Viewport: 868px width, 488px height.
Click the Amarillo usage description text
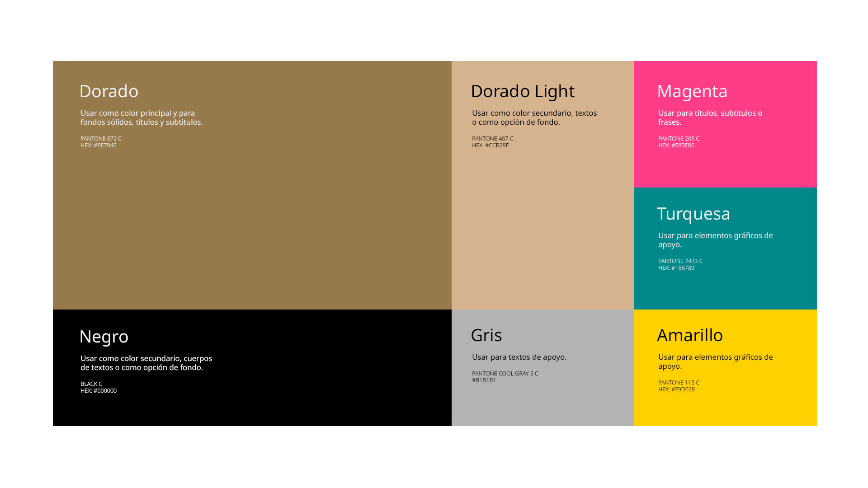coord(715,361)
